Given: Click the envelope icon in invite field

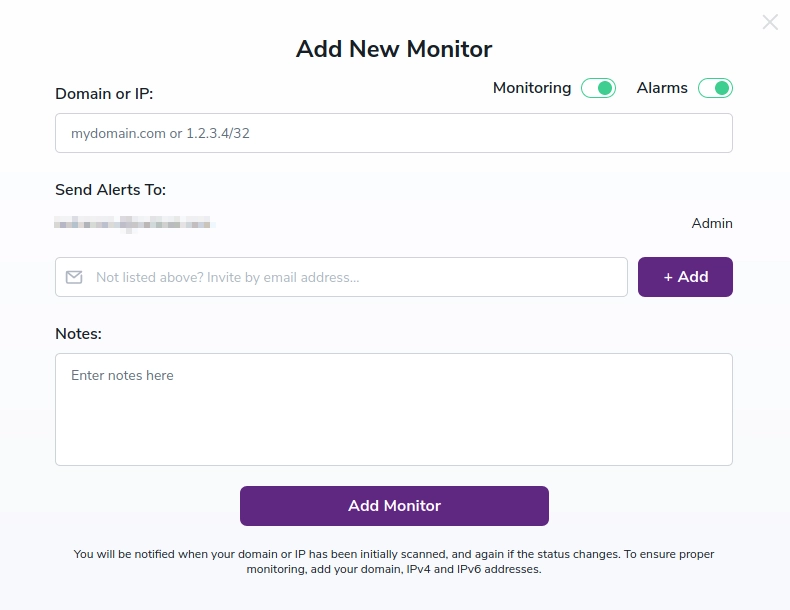Looking at the screenshot, I should 74,277.
